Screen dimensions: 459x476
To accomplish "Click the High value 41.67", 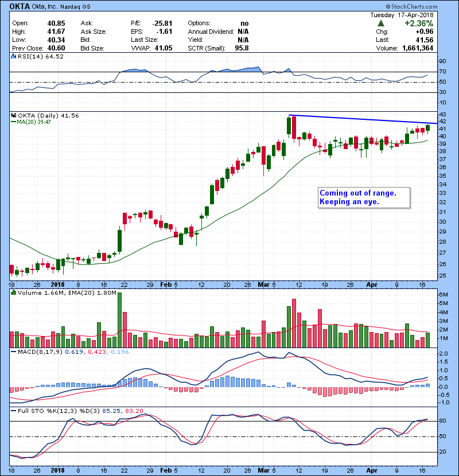I will pyautogui.click(x=56, y=32).
